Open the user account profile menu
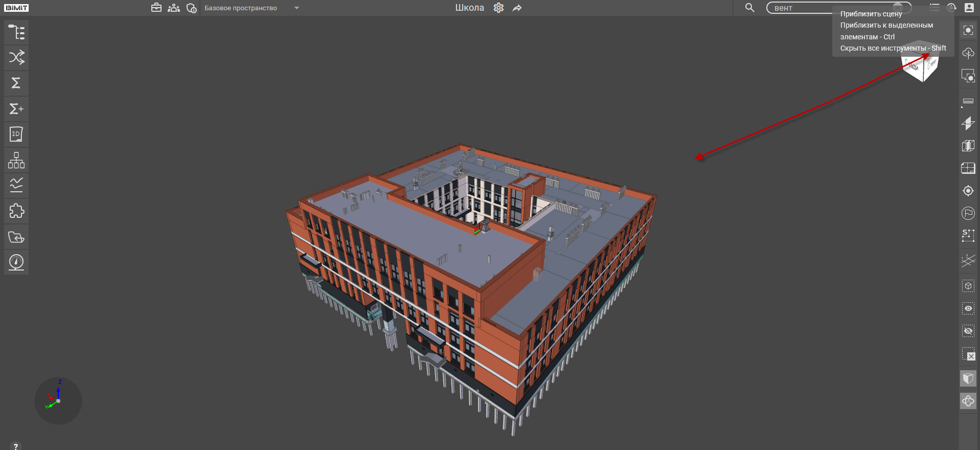Screen dimensions: 980x450 click(x=969, y=8)
